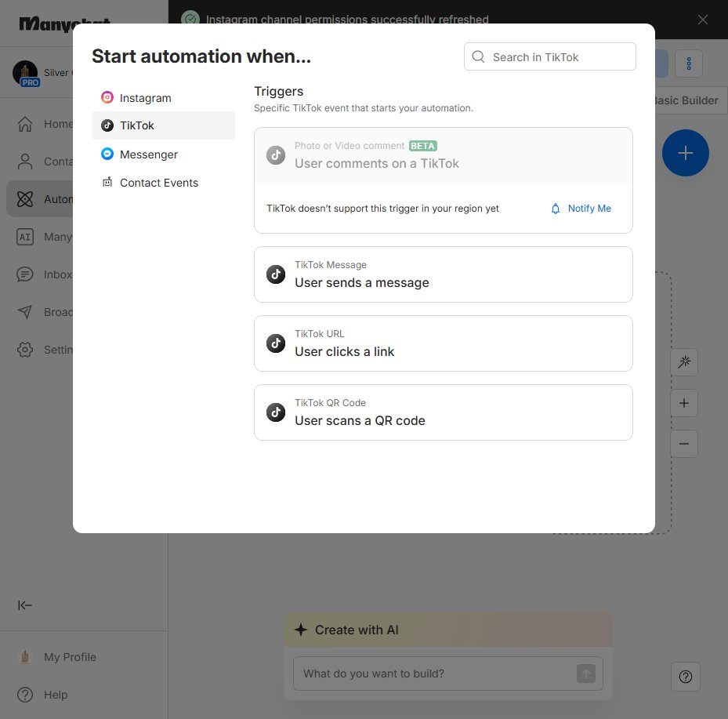Image resolution: width=728 pixels, height=719 pixels.
Task: Open the three-dot options menu
Action: pyautogui.click(x=689, y=64)
